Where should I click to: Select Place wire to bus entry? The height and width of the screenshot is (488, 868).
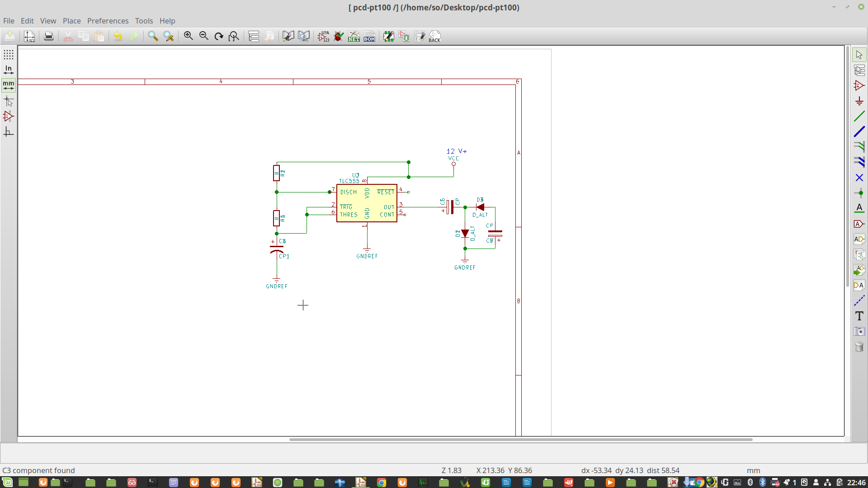859,147
